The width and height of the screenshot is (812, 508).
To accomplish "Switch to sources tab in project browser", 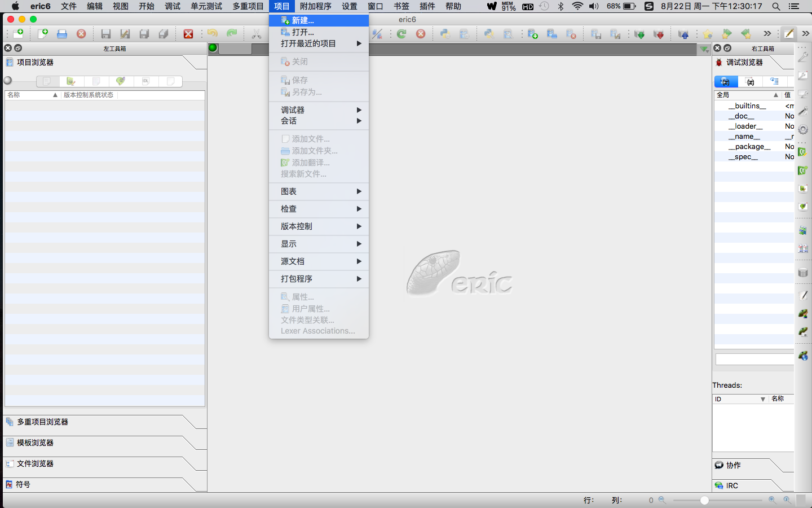I will click(x=47, y=81).
